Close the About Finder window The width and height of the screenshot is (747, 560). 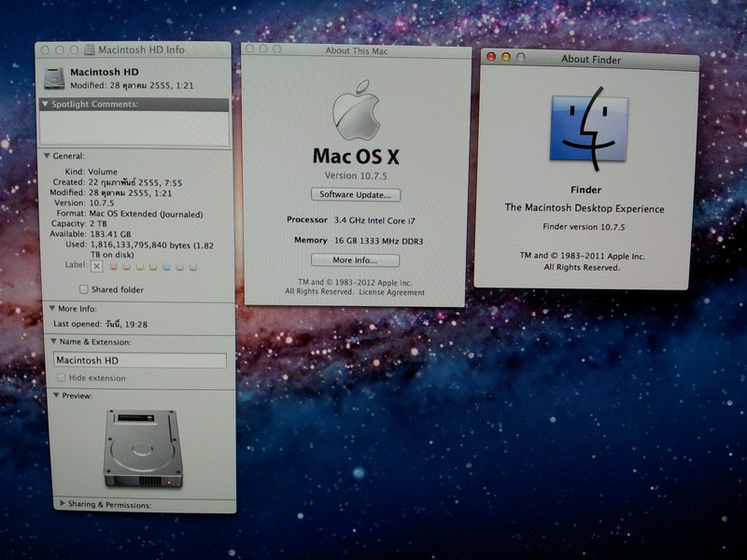pyautogui.click(x=491, y=57)
